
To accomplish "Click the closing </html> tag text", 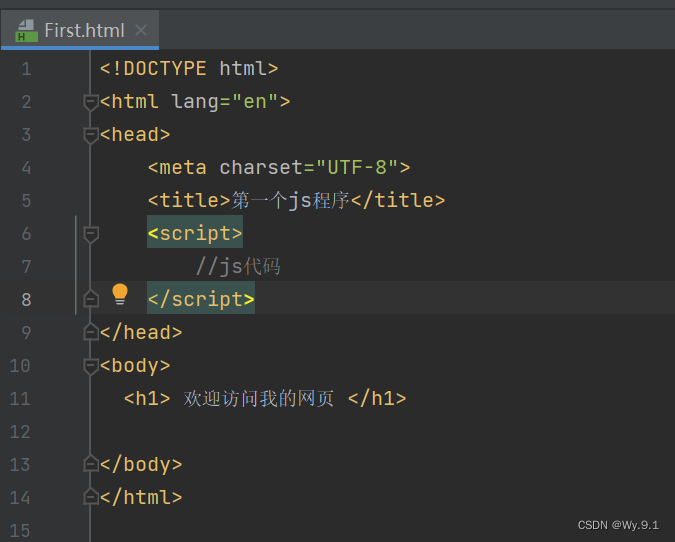I will [x=141, y=498].
